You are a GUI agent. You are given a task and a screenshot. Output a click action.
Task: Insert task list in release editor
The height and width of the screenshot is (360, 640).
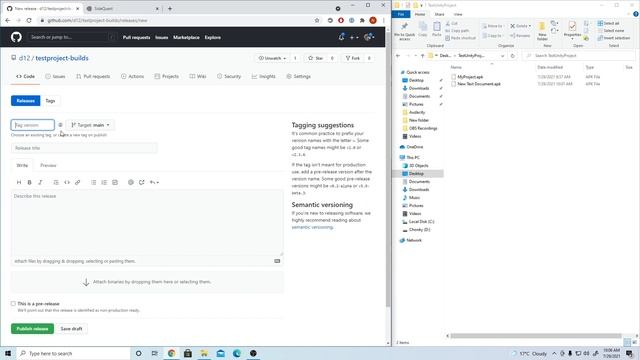point(115,182)
